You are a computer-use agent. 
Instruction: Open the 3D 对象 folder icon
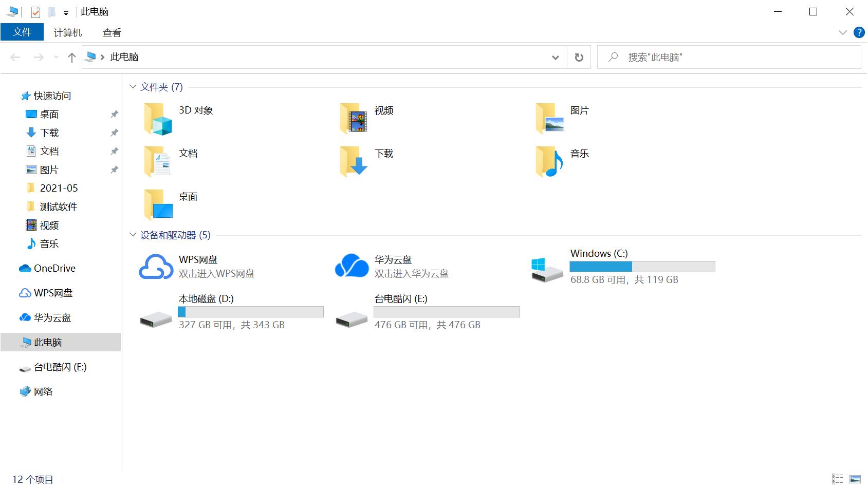(158, 119)
